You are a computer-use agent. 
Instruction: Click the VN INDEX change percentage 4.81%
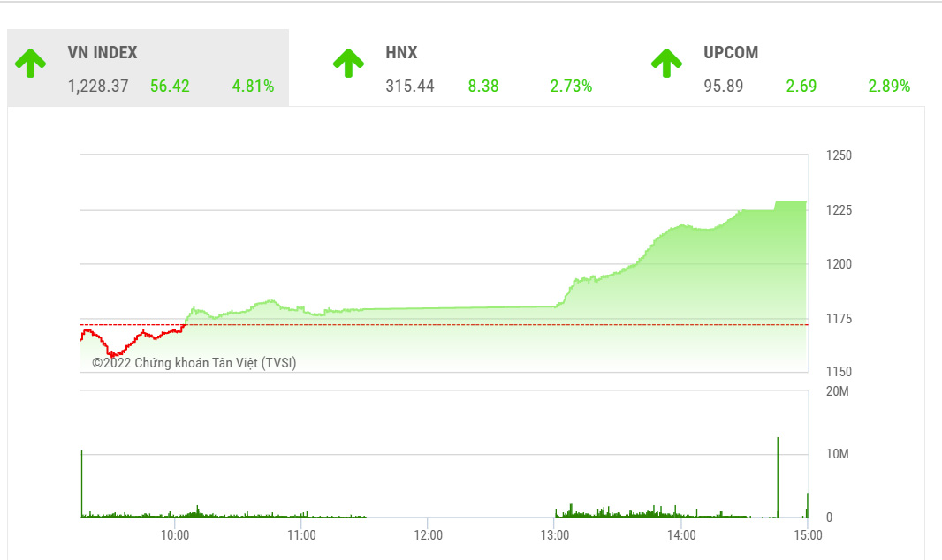click(253, 87)
